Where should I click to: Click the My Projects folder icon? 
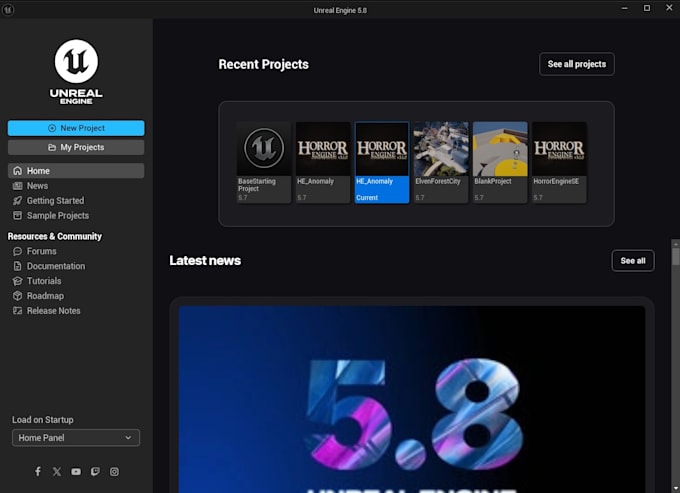pos(52,147)
